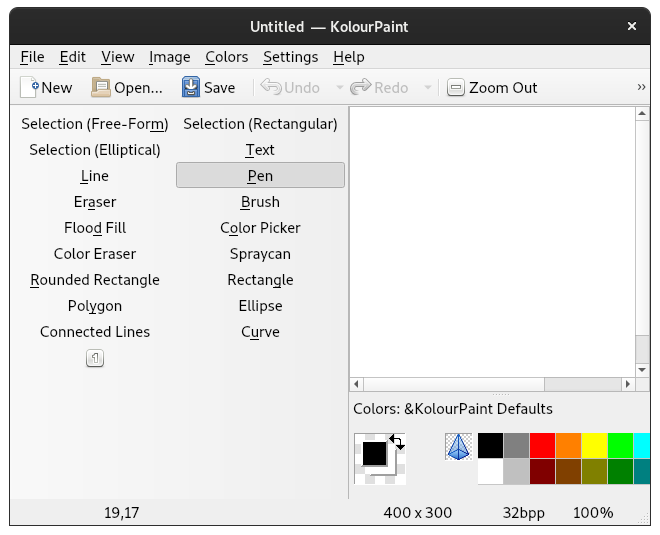Click the 100% zoom level in status bar
This screenshot has width=660, height=535.
pyautogui.click(x=593, y=513)
